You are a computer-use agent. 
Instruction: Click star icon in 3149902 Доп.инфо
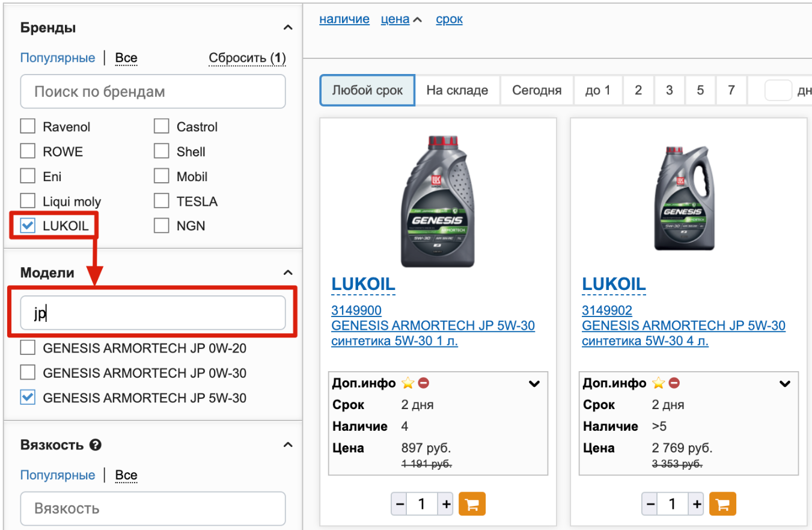click(x=659, y=383)
